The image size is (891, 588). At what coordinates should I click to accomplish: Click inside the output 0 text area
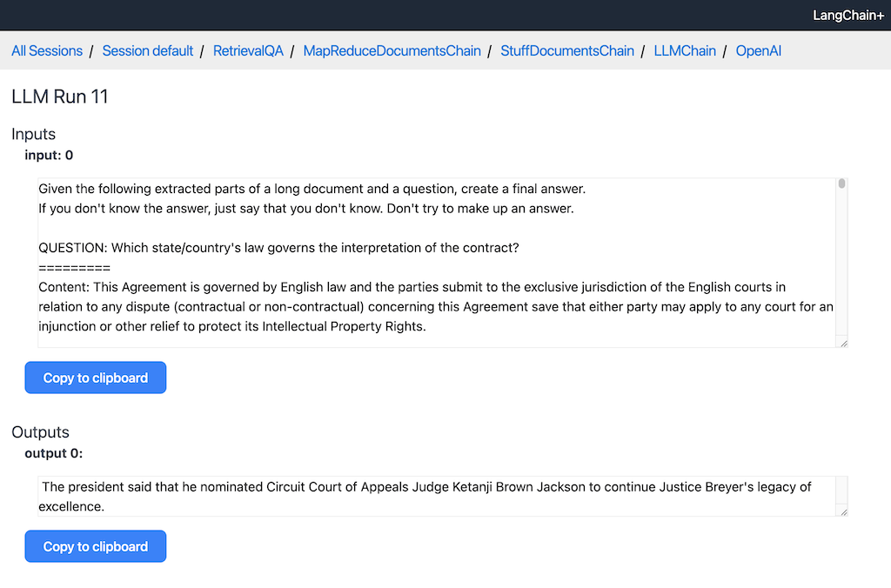click(x=443, y=496)
